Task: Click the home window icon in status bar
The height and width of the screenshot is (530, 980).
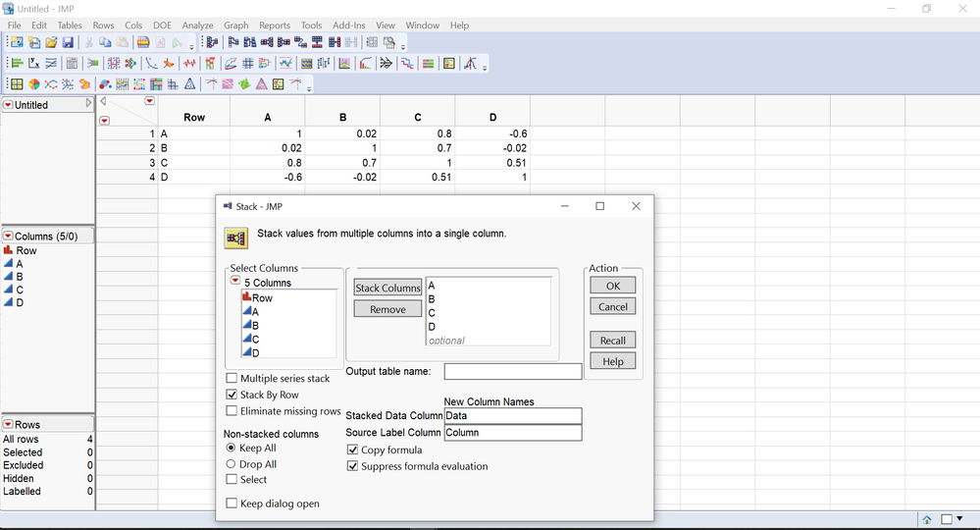Action: (x=926, y=519)
